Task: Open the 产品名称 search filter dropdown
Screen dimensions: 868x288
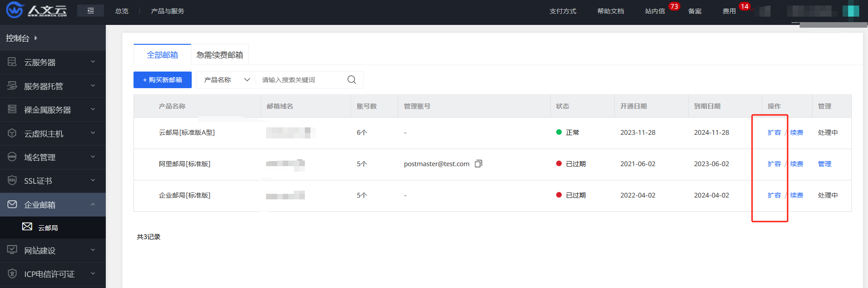Action: point(227,80)
